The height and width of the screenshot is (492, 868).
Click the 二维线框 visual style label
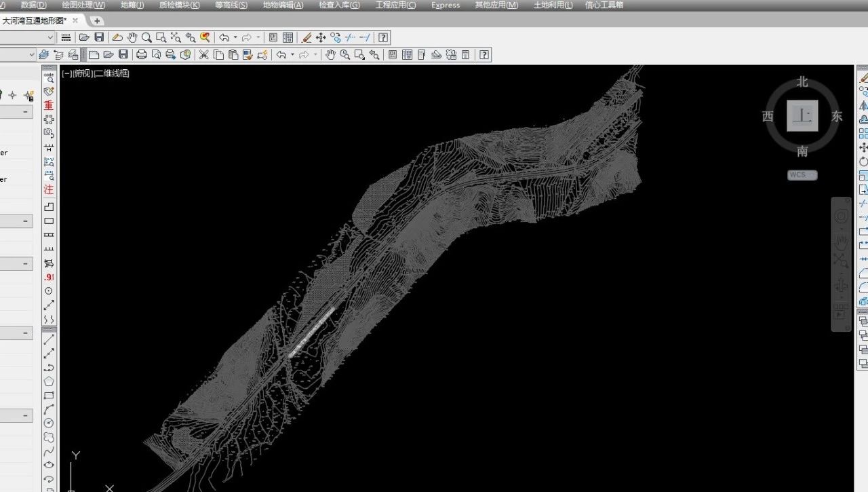coord(111,73)
